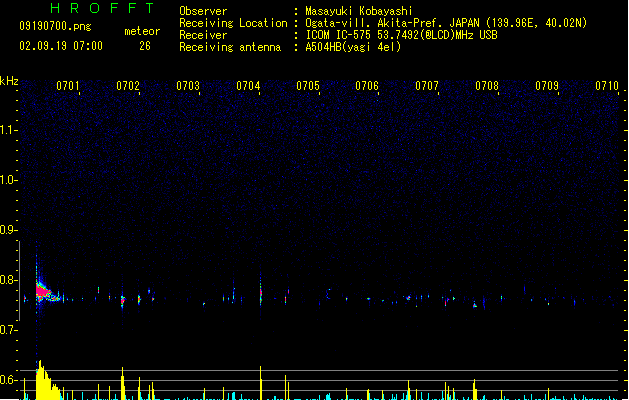Click the 0703 time marker
Viewport: 629px width, 400px height.
click(188, 85)
